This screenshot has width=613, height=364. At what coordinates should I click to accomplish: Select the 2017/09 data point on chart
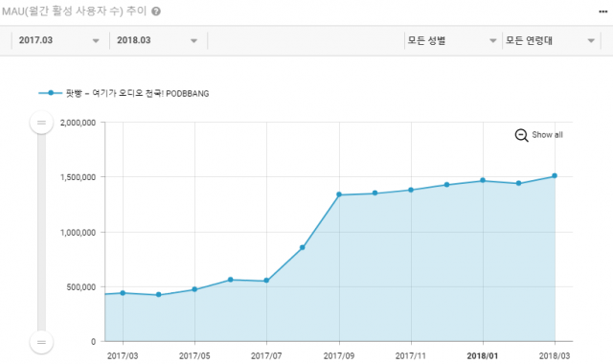coord(339,194)
